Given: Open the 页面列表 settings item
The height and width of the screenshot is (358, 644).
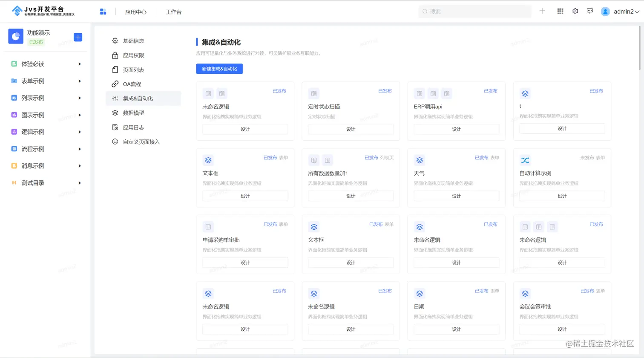Looking at the screenshot, I should [143, 70].
